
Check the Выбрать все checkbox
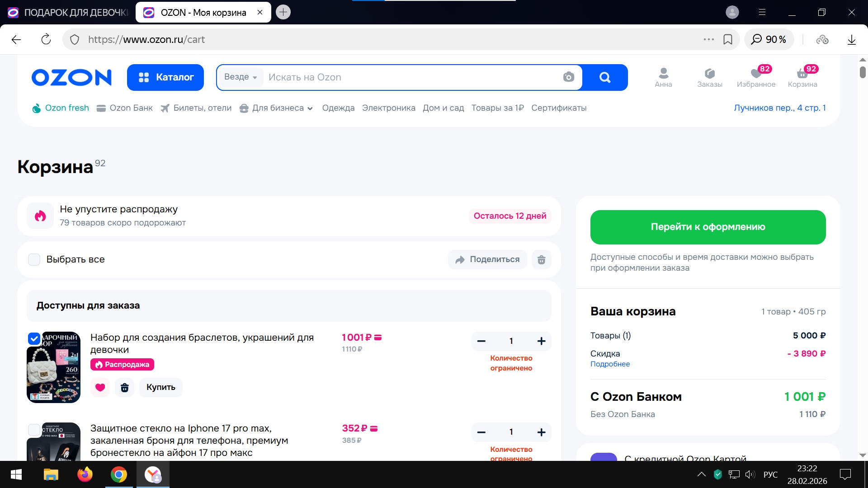(x=34, y=259)
